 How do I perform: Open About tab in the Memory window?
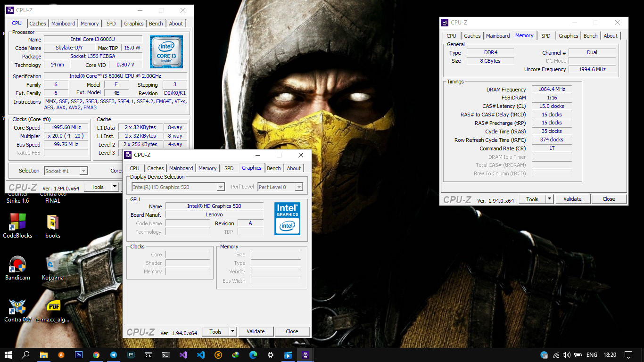coord(611,36)
